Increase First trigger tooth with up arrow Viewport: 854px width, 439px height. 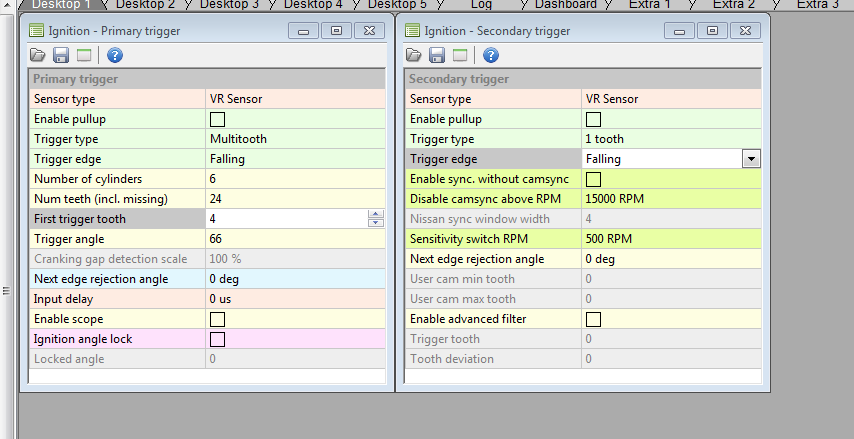pyautogui.click(x=376, y=215)
